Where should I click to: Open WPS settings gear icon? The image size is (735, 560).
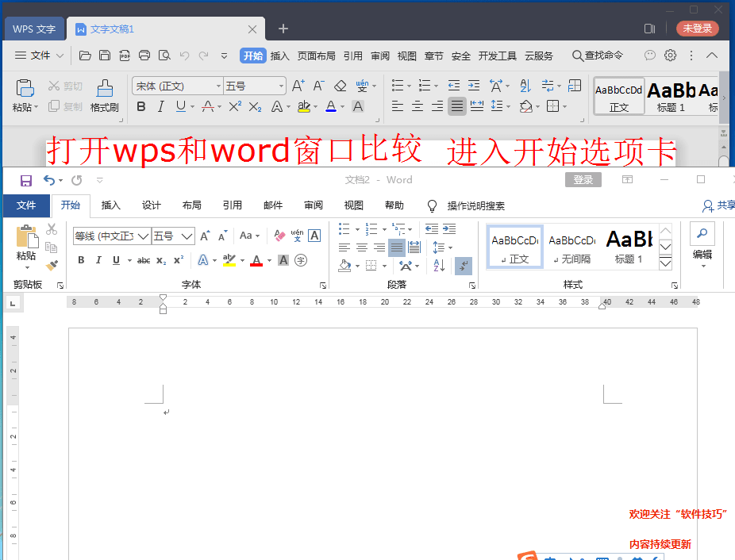coord(671,56)
